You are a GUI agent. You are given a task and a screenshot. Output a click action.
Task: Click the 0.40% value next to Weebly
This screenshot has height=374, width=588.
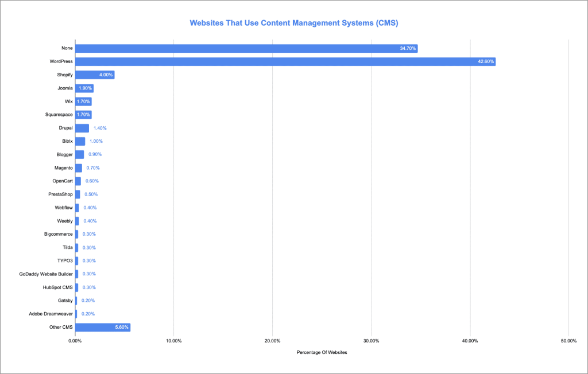tap(90, 221)
